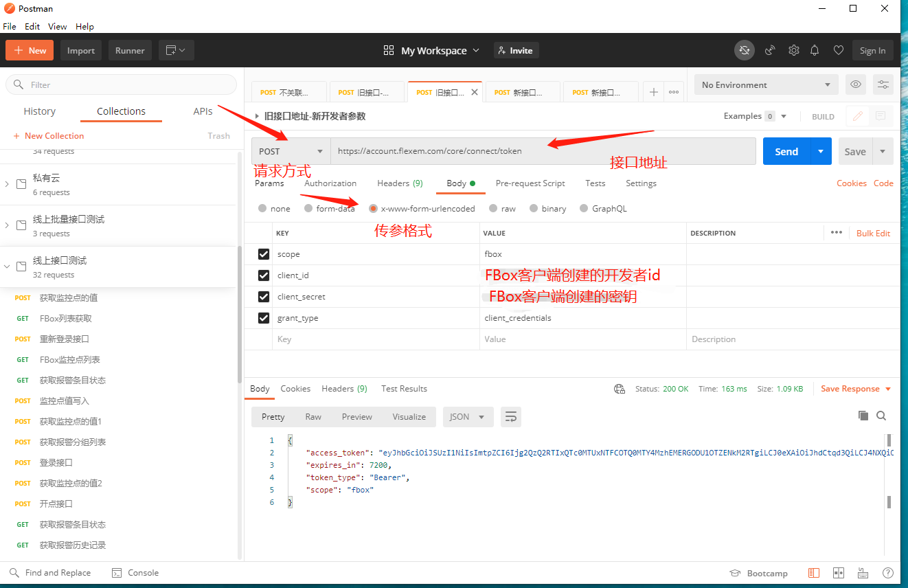Uncheck the client_secret parameter checkbox
Screen dimensions: 908x588
264,297
